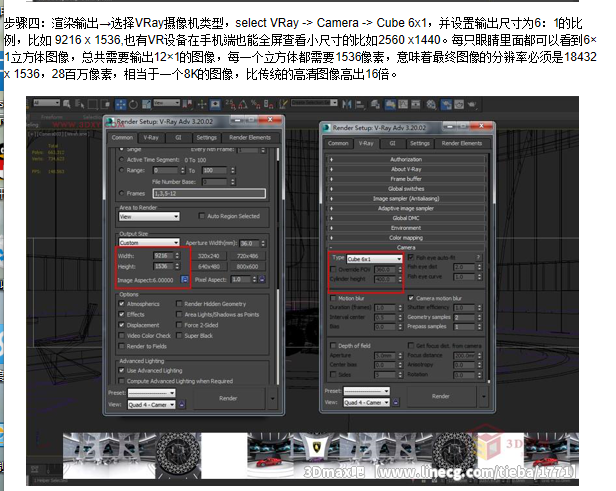Enable Select and Manipulate tool
Screen dimensions: 616x491
point(202,104)
